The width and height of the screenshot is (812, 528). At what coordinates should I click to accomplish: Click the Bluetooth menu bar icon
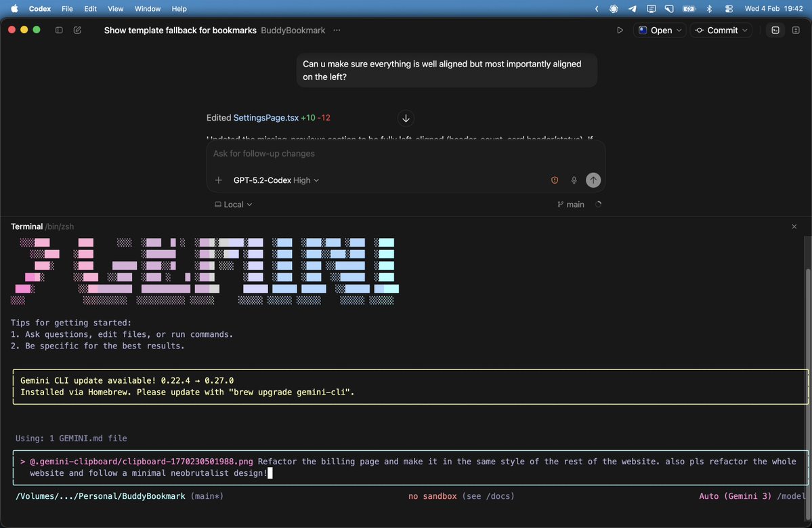pos(710,9)
